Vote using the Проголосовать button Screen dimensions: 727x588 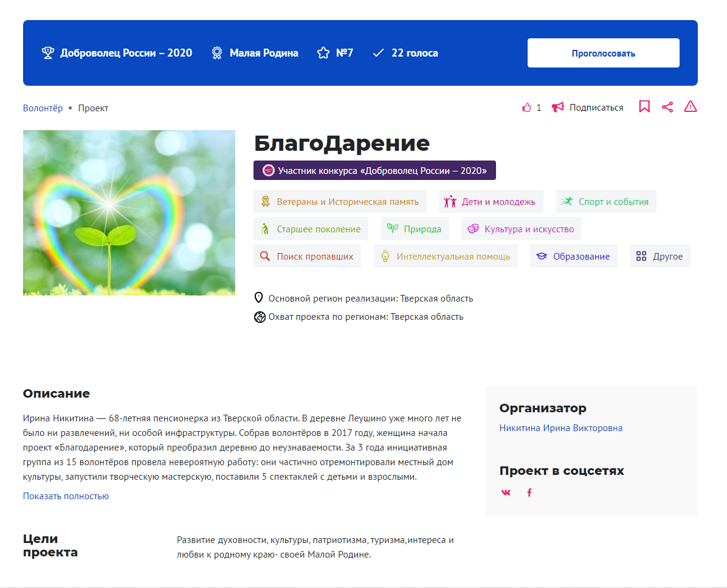click(603, 53)
